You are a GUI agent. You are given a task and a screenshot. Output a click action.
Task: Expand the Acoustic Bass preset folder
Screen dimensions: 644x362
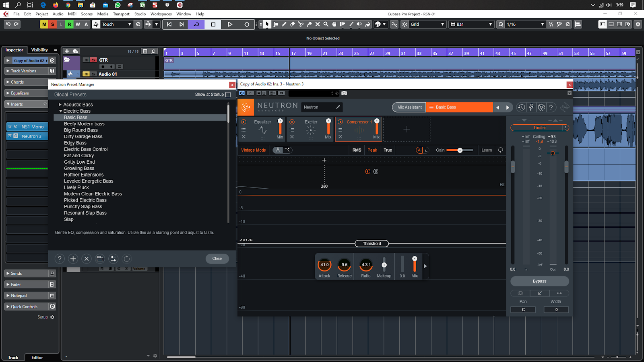pyautogui.click(x=60, y=105)
